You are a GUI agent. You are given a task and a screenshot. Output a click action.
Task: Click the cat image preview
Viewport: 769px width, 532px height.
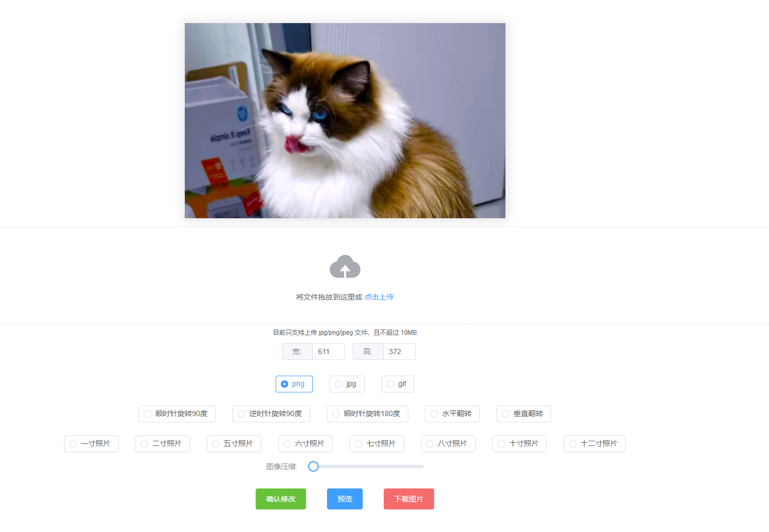345,121
